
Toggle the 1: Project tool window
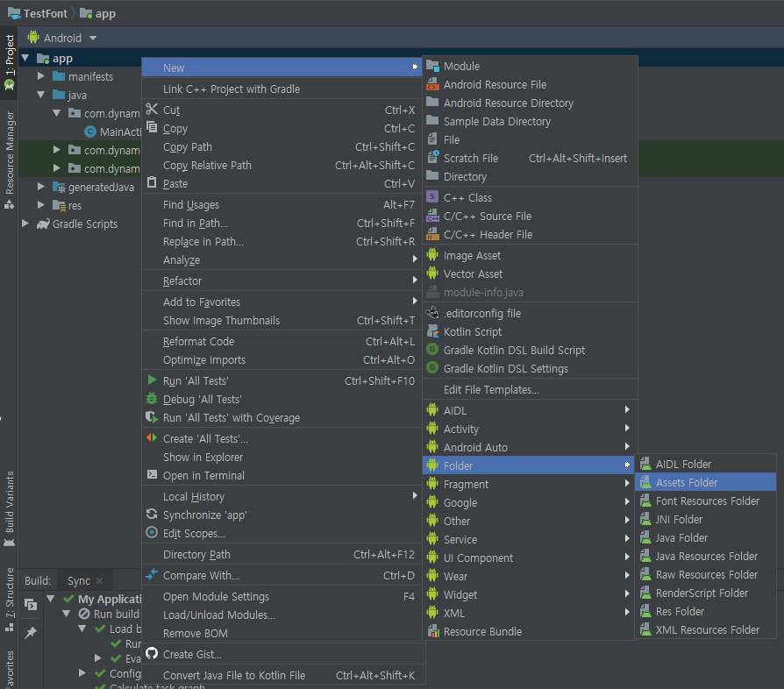coord(9,62)
